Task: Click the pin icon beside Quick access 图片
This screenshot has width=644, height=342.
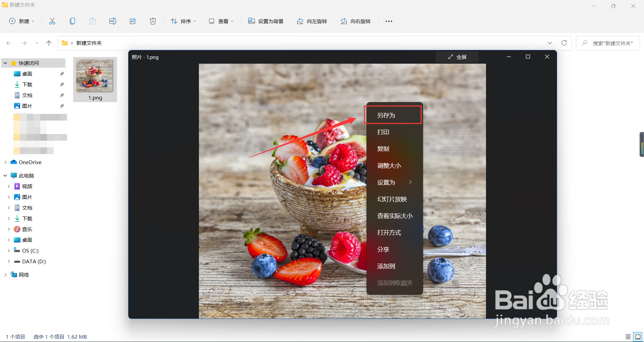Action: pyautogui.click(x=62, y=106)
